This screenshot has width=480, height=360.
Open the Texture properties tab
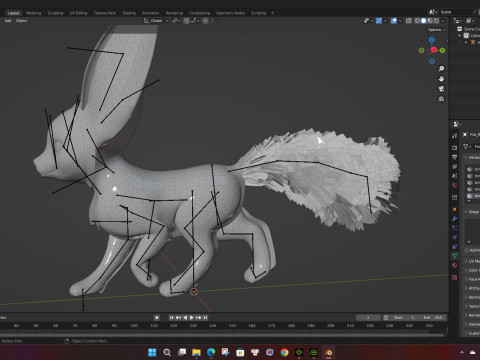(x=454, y=277)
